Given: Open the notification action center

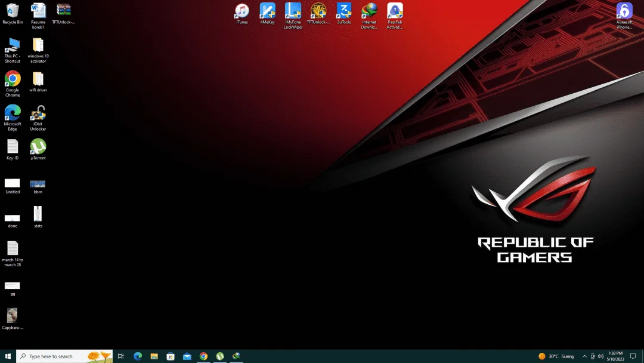Looking at the screenshot, I should coord(633,356).
